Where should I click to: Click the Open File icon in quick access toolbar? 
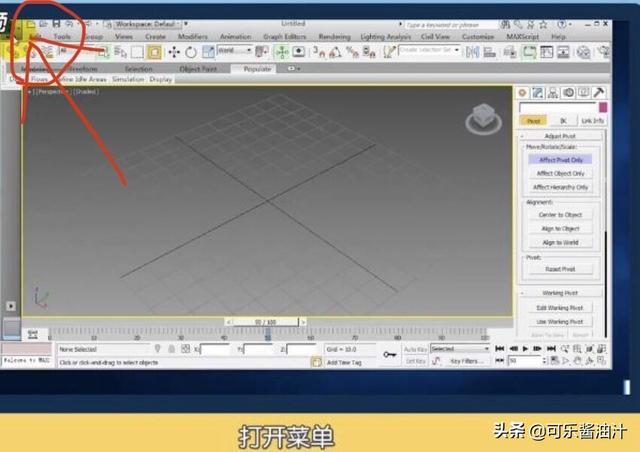tap(43, 24)
